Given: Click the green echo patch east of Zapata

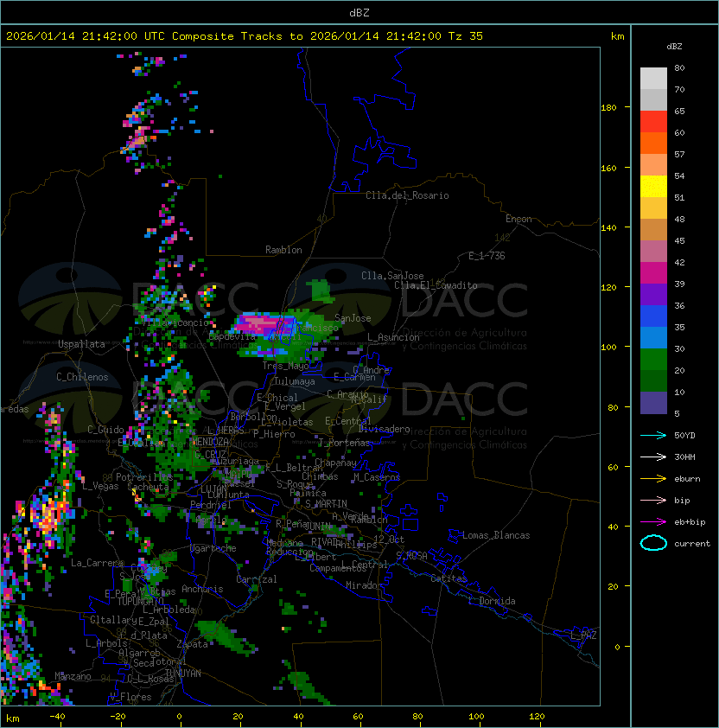Looking at the screenshot, I should pyautogui.click(x=226, y=636).
